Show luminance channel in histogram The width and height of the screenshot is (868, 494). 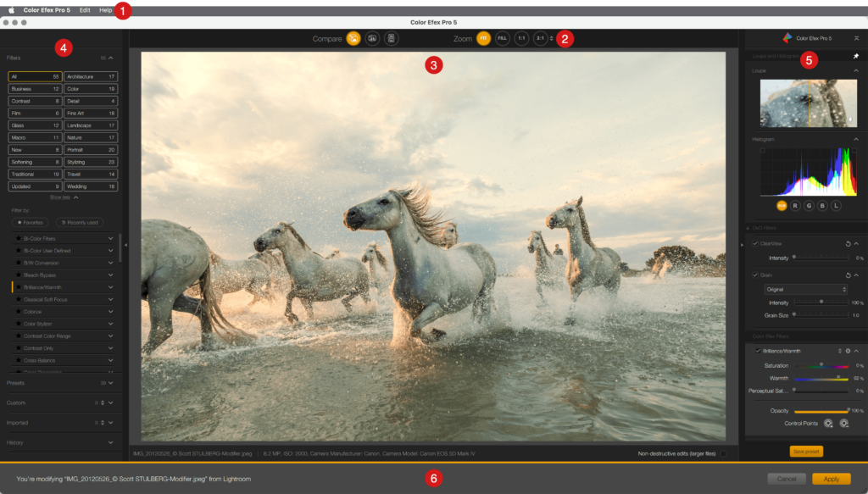click(x=836, y=205)
